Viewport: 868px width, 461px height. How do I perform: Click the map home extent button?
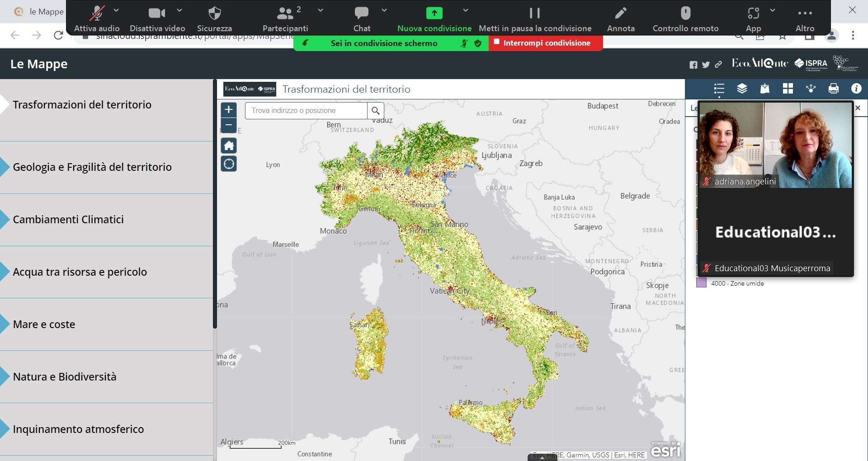click(229, 146)
